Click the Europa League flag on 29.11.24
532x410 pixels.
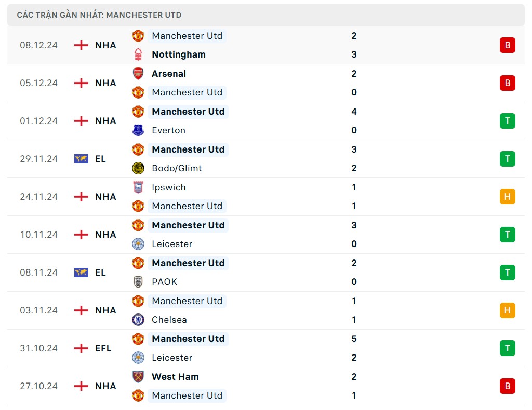click(81, 159)
